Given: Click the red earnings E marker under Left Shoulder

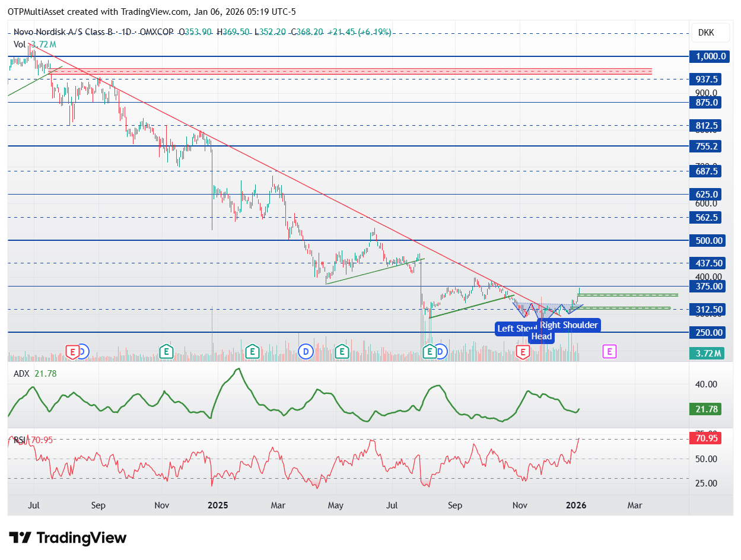Looking at the screenshot, I should 523,352.
